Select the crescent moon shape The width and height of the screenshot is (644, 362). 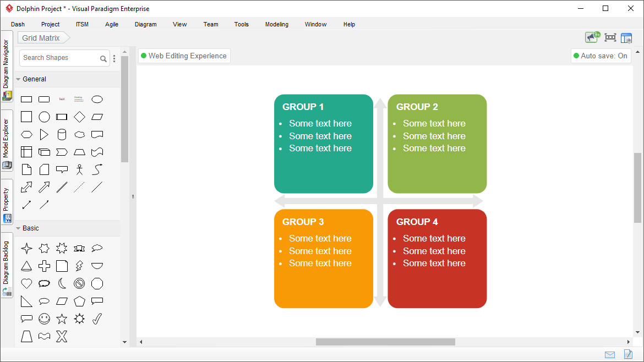(x=62, y=284)
